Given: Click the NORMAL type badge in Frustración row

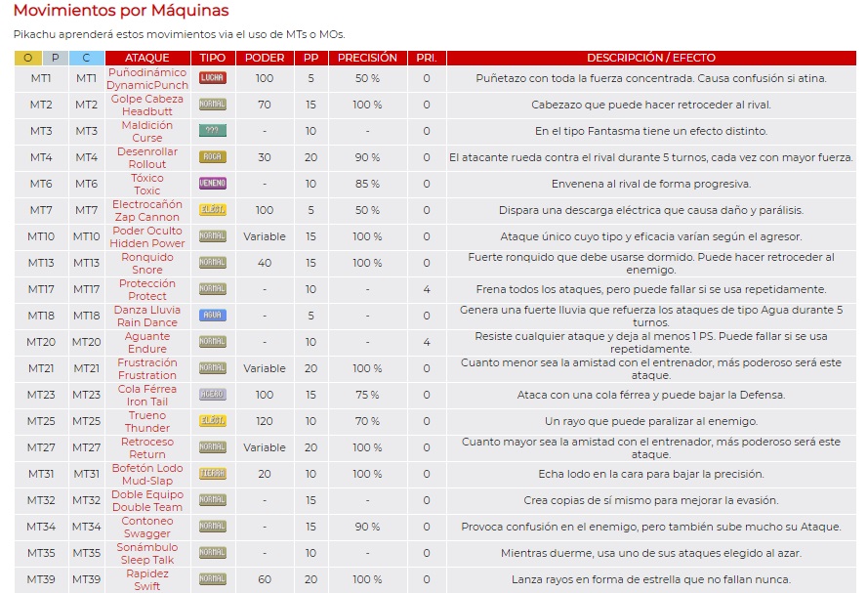Looking at the screenshot, I should coord(213,368).
